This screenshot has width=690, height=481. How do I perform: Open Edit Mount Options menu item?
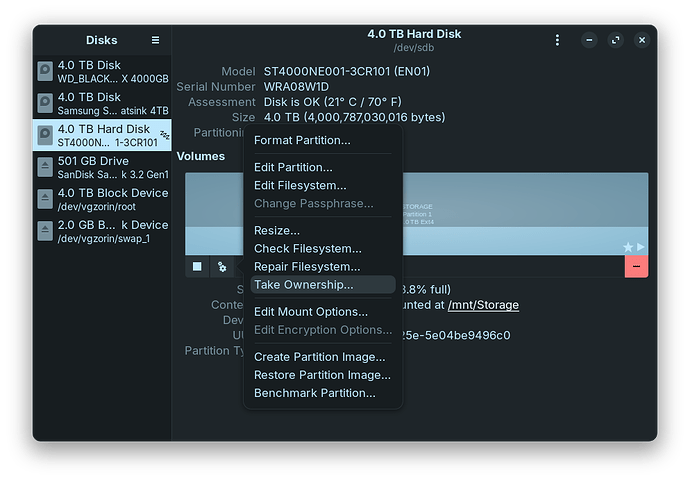coord(311,312)
